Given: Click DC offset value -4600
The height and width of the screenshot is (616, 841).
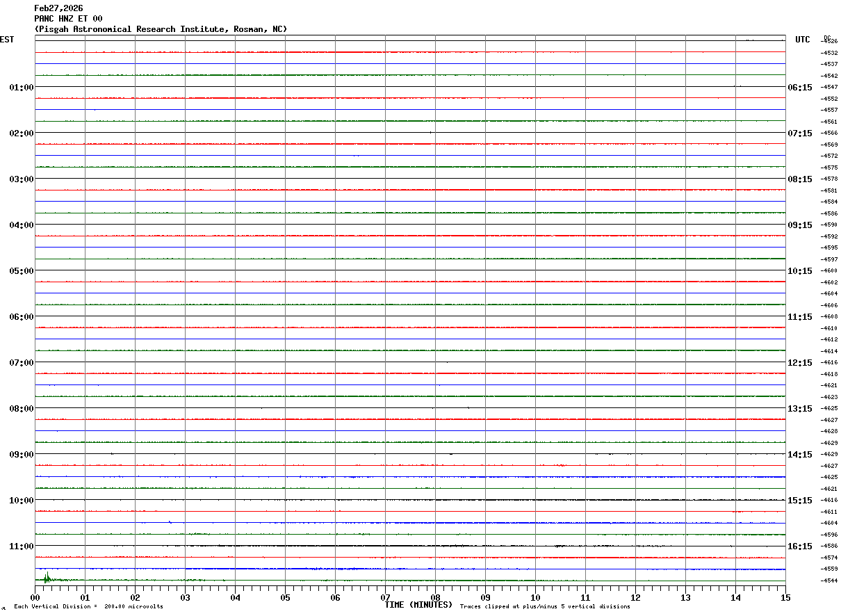Looking at the screenshot, I should coord(829,270).
